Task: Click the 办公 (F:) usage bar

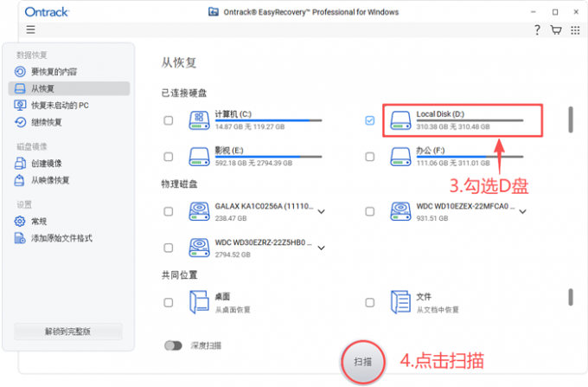Action: (470, 157)
